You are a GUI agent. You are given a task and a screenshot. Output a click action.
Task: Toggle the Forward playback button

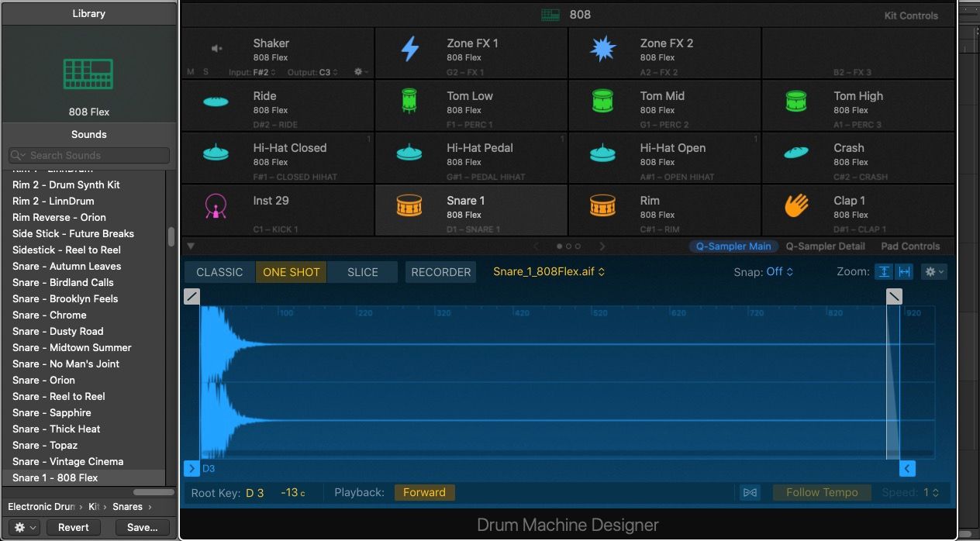click(424, 492)
